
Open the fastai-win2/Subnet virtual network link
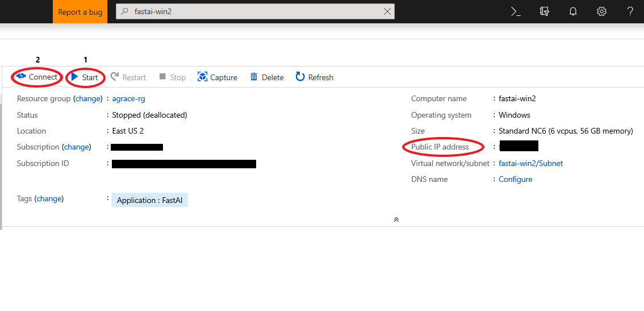click(x=530, y=163)
